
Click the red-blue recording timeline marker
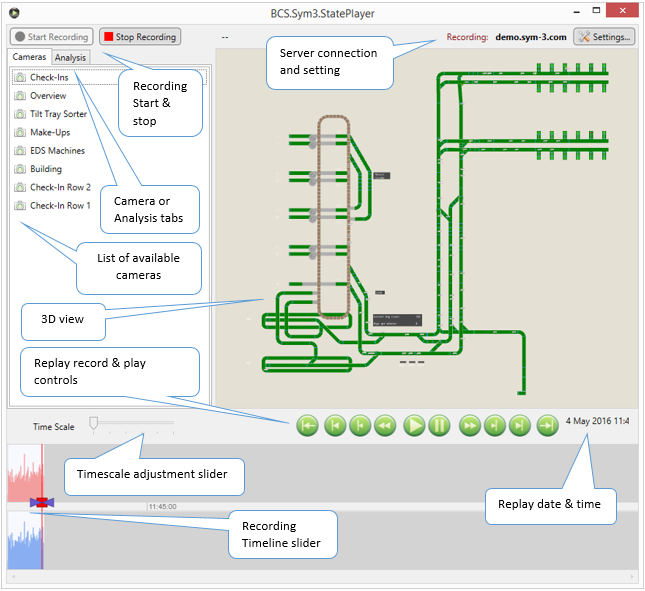[x=42, y=502]
